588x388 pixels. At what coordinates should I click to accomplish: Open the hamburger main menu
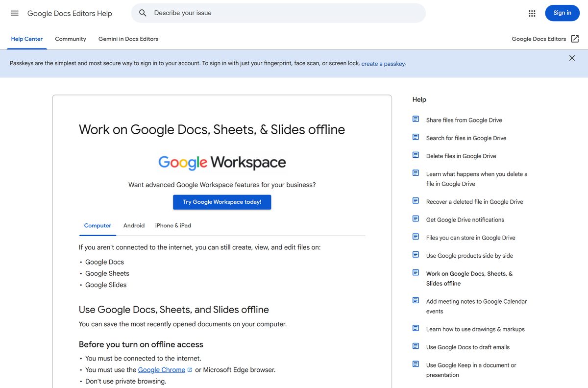point(15,13)
